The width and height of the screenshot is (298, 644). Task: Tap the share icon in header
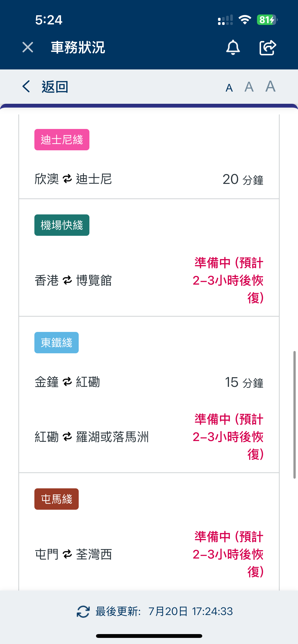coord(267,47)
